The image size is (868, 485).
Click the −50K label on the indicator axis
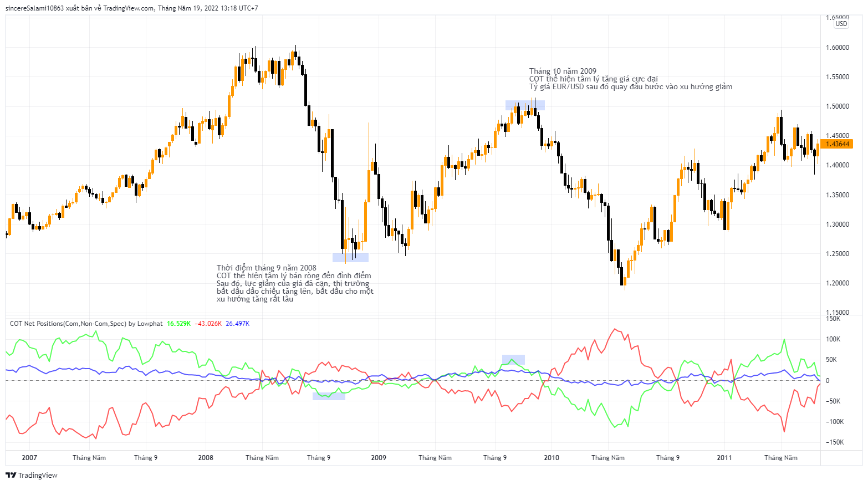click(x=833, y=401)
